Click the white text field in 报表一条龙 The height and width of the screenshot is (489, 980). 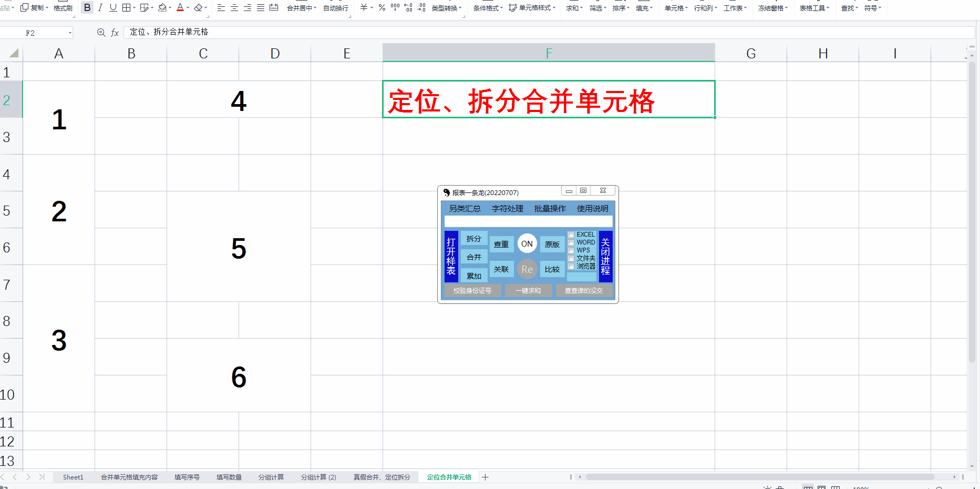click(528, 221)
